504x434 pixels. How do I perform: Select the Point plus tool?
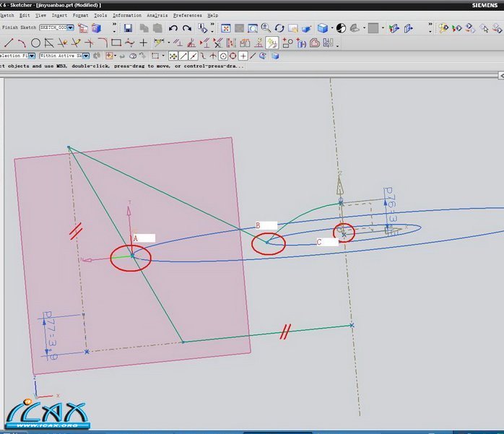143,43
